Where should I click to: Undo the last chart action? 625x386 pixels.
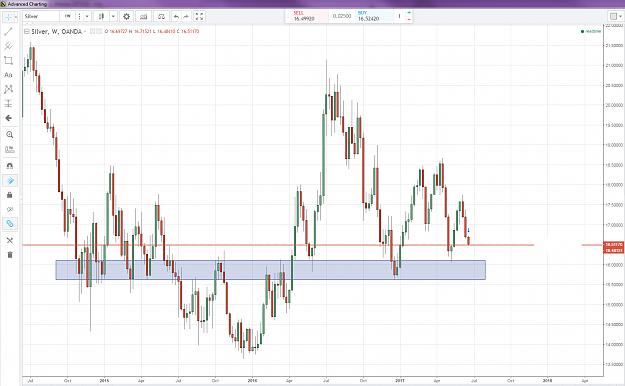pos(176,16)
